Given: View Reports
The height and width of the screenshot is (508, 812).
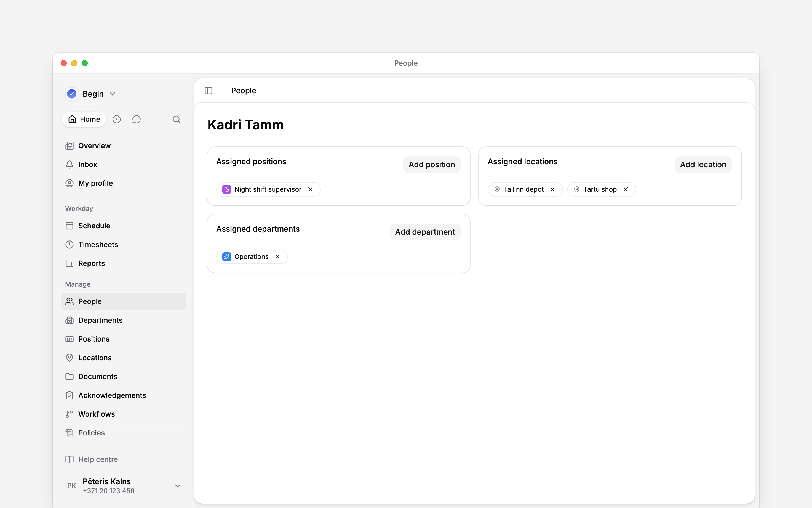Looking at the screenshot, I should pos(124,263).
